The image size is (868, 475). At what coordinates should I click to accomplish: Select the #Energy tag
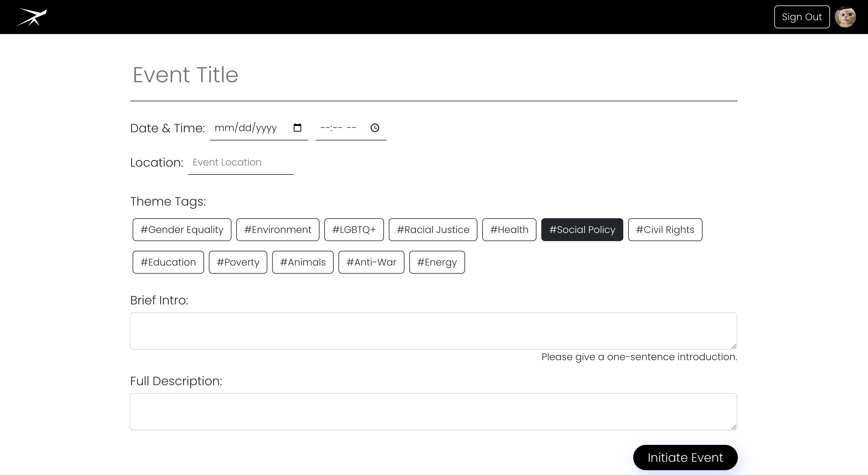[x=437, y=262]
